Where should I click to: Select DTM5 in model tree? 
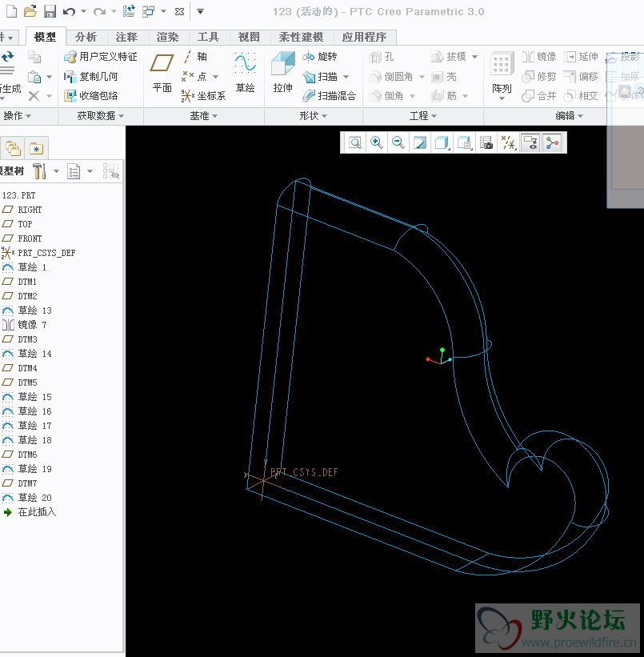(x=20, y=383)
